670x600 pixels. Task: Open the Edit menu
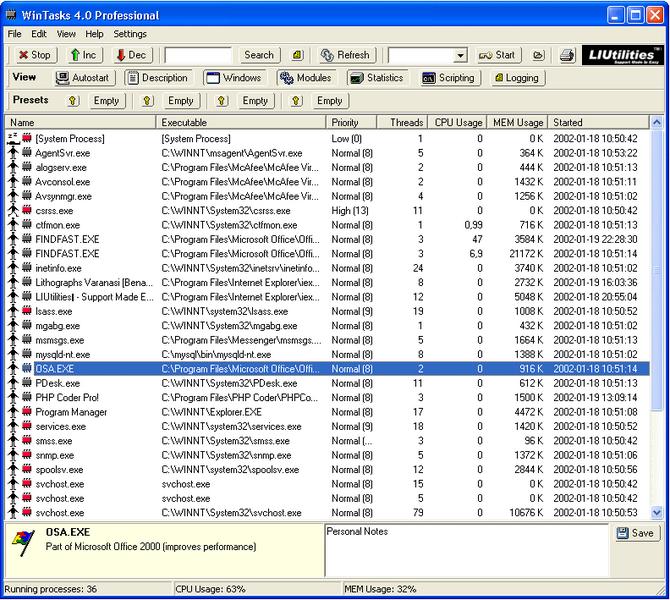click(x=39, y=34)
